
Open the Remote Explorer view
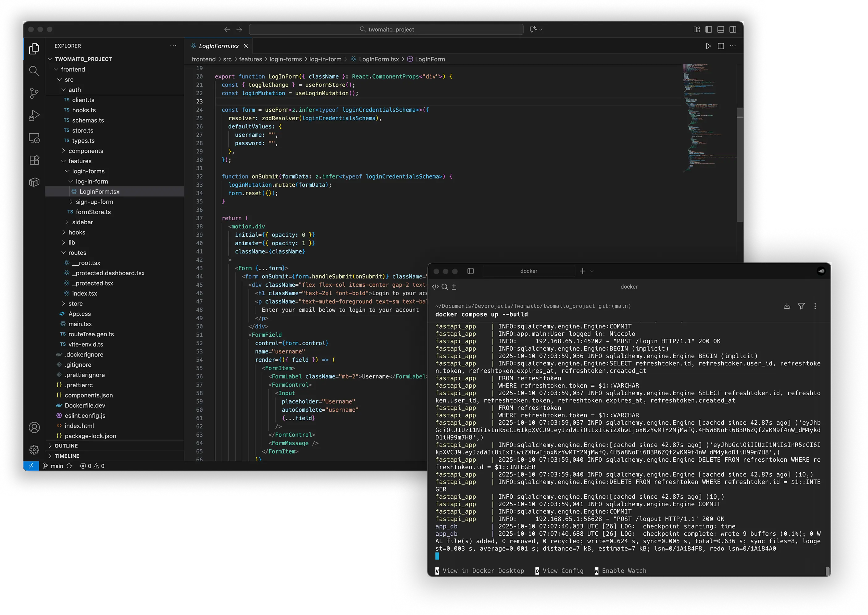tap(34, 138)
